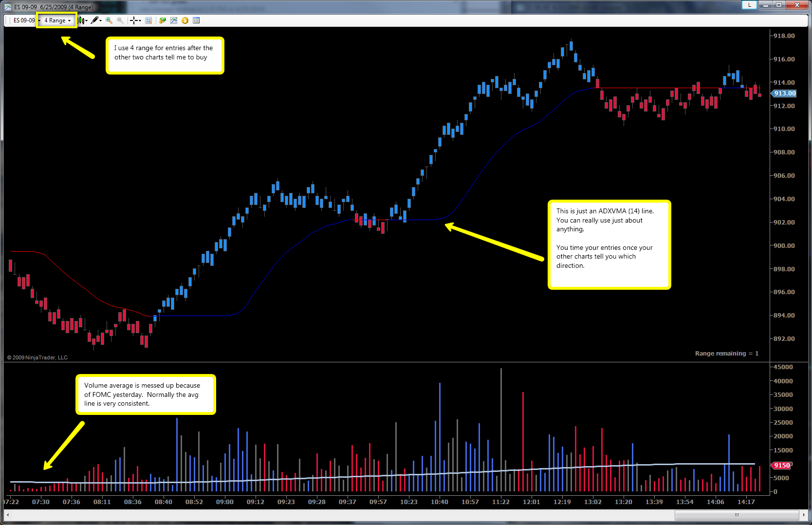This screenshot has height=525, width=812.
Task: Click the L link button in title bar
Action: [749, 5]
